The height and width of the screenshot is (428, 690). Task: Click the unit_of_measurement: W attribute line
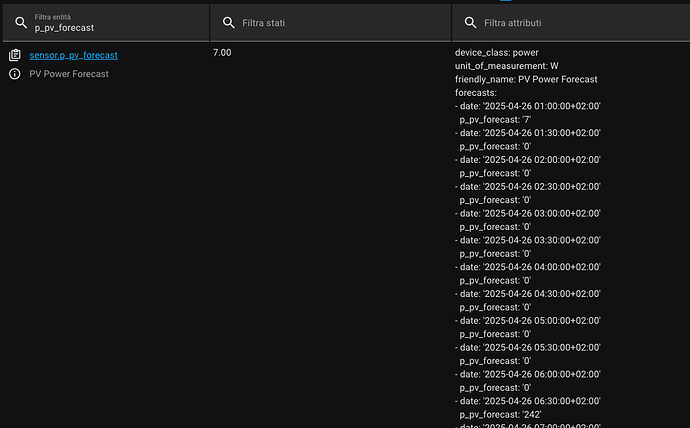tap(506, 65)
